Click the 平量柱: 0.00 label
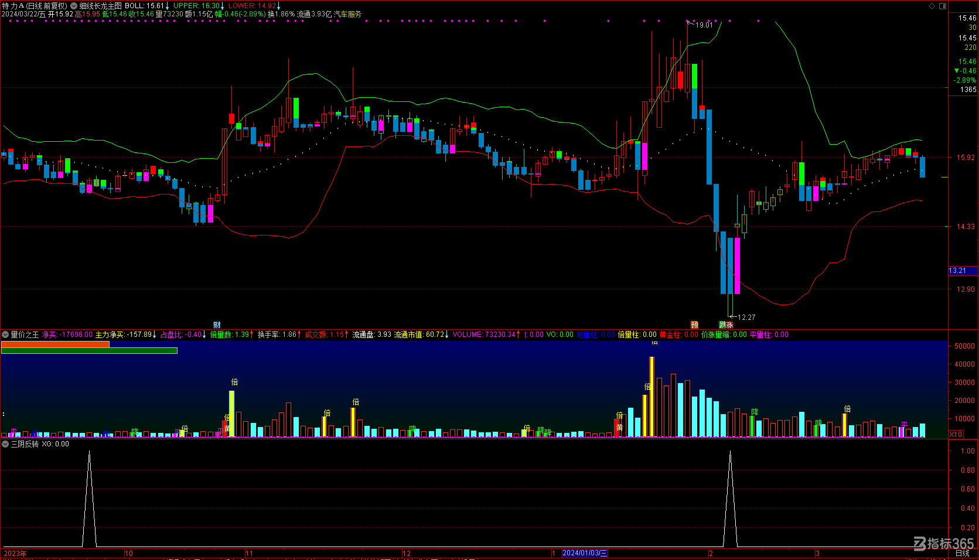Screen dimensions: 979x560 tap(769, 334)
